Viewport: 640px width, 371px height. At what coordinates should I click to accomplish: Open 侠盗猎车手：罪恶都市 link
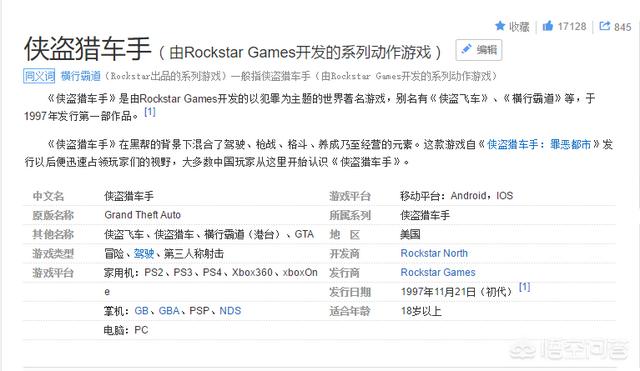click(x=539, y=144)
